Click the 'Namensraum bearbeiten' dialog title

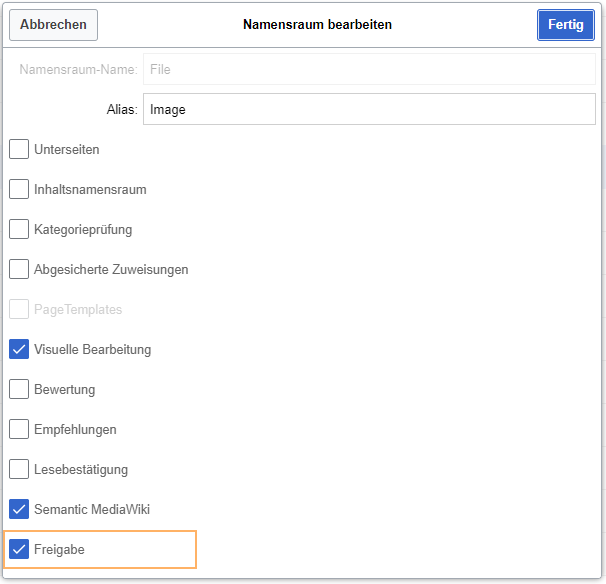click(317, 25)
